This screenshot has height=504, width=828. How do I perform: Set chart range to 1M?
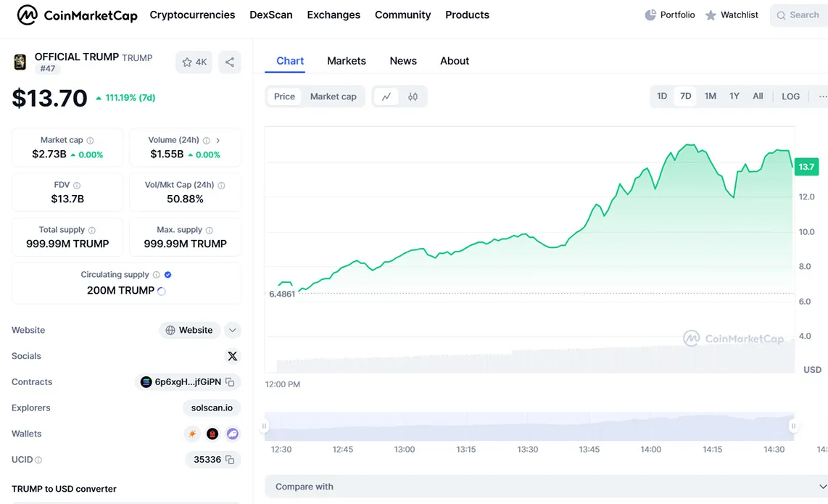pyautogui.click(x=711, y=96)
